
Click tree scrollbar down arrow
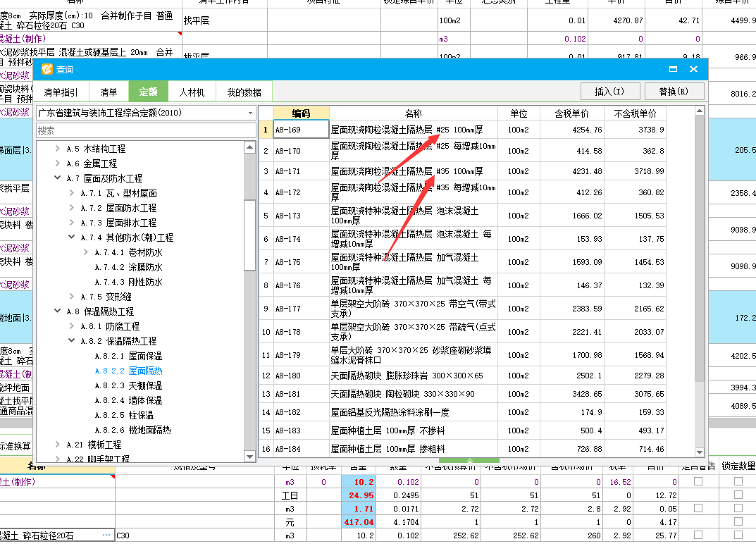[249, 457]
